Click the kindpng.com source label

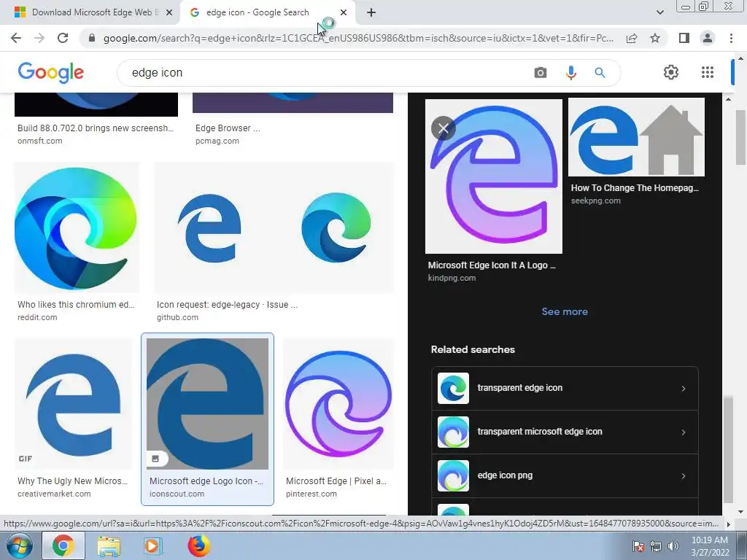pyautogui.click(x=452, y=278)
